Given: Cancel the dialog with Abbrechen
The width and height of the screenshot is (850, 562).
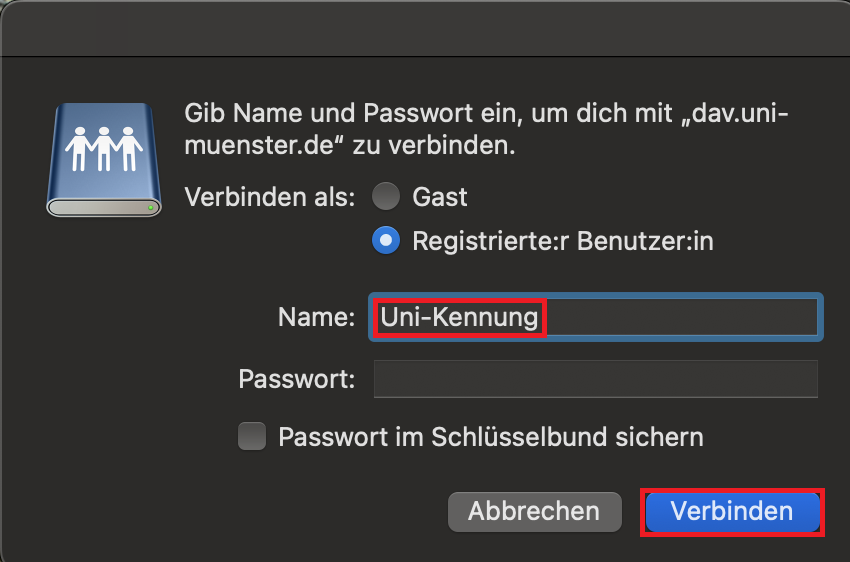Looking at the screenshot, I should point(534,512).
